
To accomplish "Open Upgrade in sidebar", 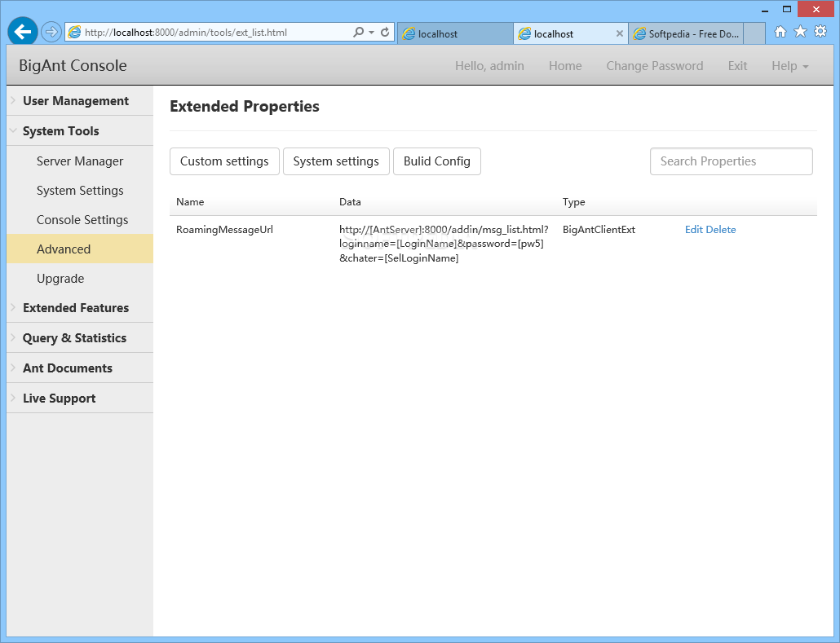I will tap(80, 279).
